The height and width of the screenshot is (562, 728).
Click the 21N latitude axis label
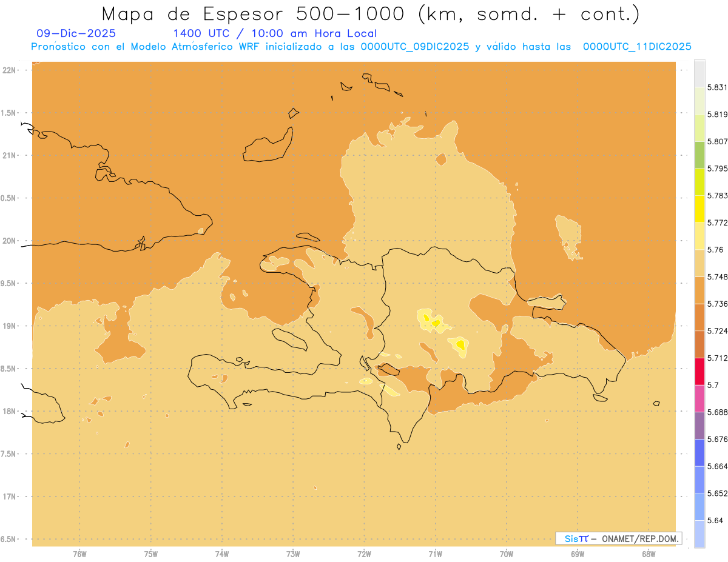pos(9,156)
